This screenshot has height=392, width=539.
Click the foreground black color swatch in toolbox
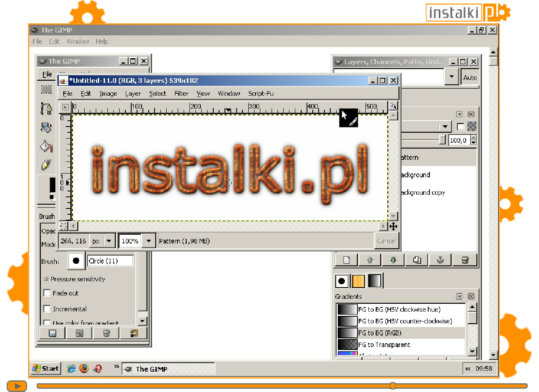coord(52,185)
